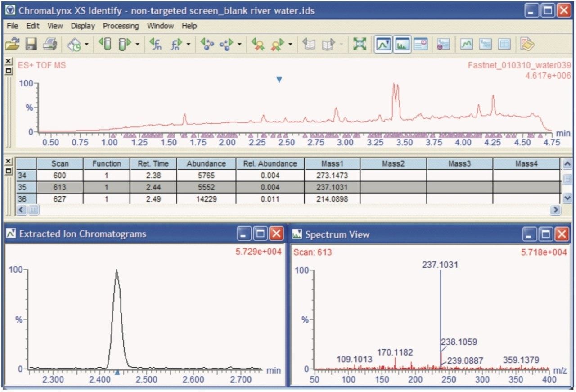Click the clock-and-diamond processing history icon
Image resolution: width=576 pixels, height=392 pixels.
tap(73, 44)
